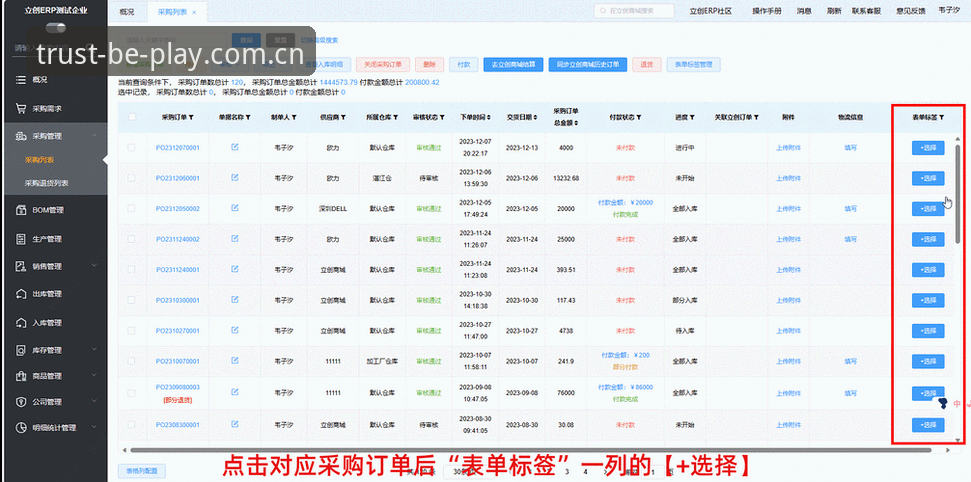Screen dimensions: 971x482
Task: Click 上传附件 for order PO2310070001
Action: pyautogui.click(x=788, y=361)
